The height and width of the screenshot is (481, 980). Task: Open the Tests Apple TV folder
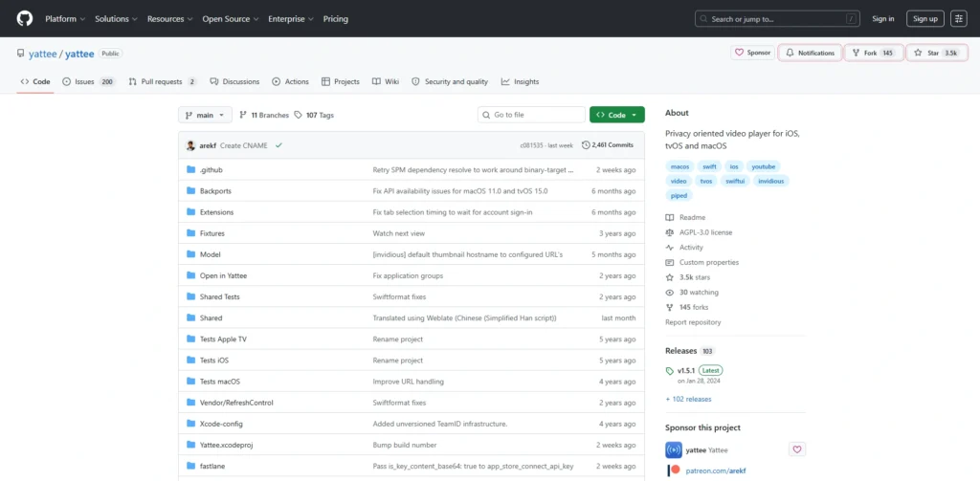[223, 339]
